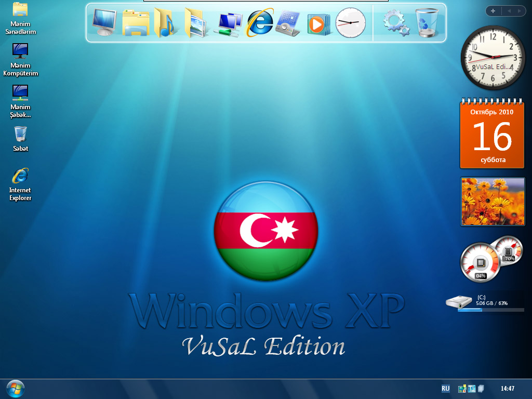Image resolution: width=532 pixels, height=399 pixels.
Task: Launch Windows Media Player from the dock
Action: click(x=318, y=24)
